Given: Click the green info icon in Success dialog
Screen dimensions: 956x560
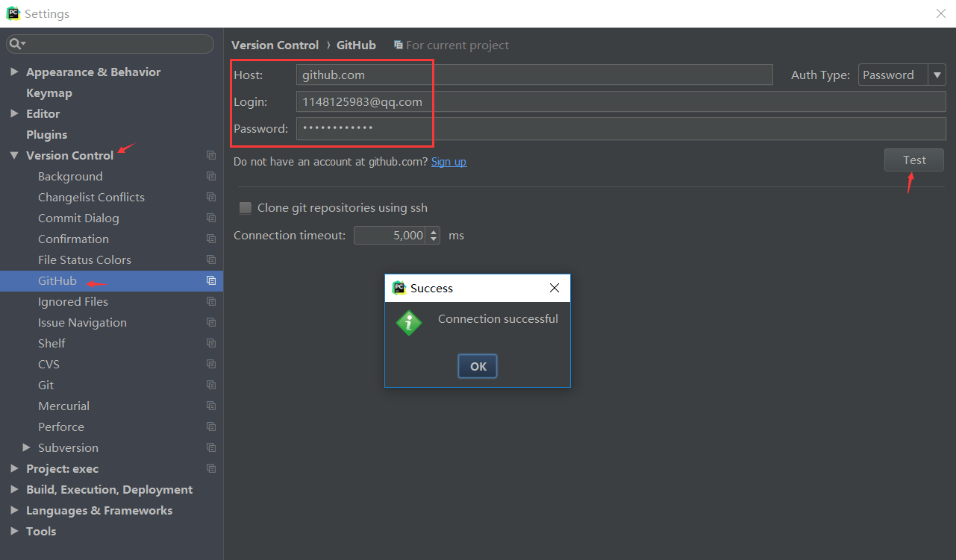Looking at the screenshot, I should (409, 323).
